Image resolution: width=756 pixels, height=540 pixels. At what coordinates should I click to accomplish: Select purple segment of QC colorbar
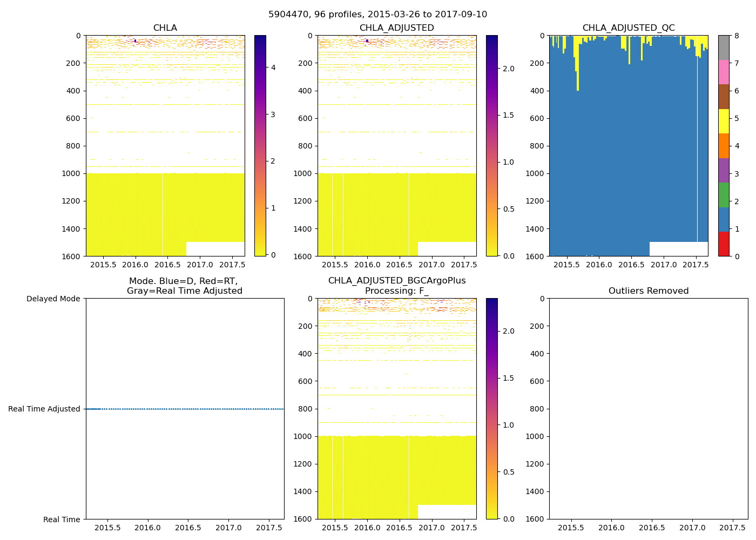pyautogui.click(x=724, y=170)
